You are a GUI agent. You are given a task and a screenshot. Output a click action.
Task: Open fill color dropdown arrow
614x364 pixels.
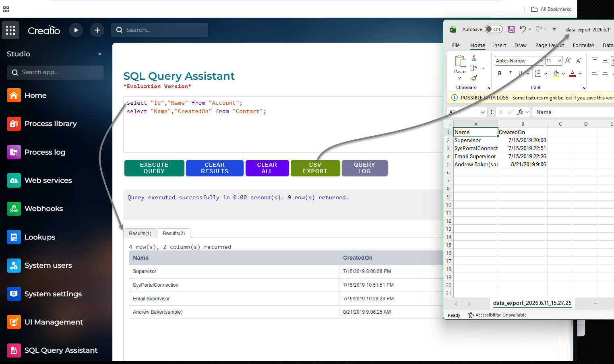pyautogui.click(x=563, y=74)
